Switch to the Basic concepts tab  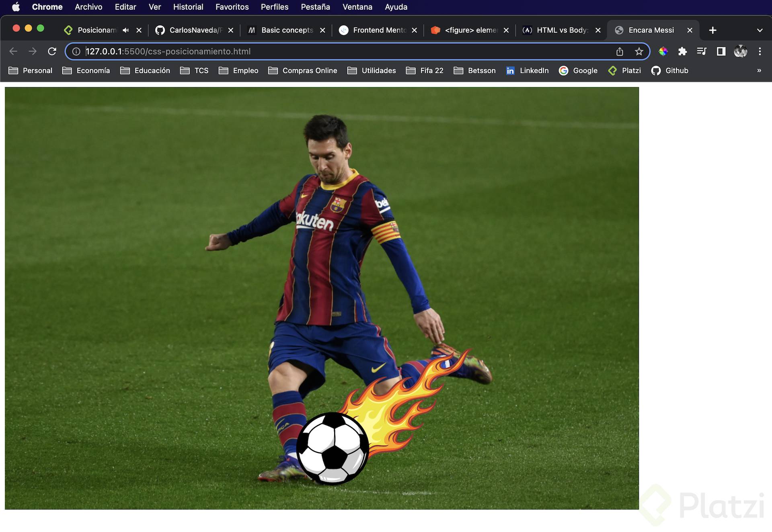tap(287, 30)
